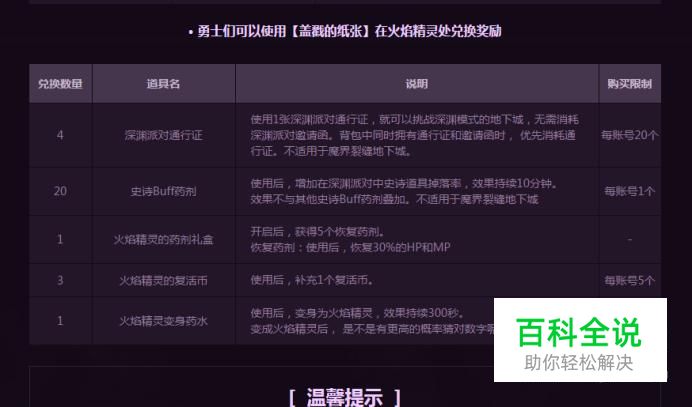692x407 pixels.
Task: Select item name 史诗Buff药剂
Action: tap(163, 192)
